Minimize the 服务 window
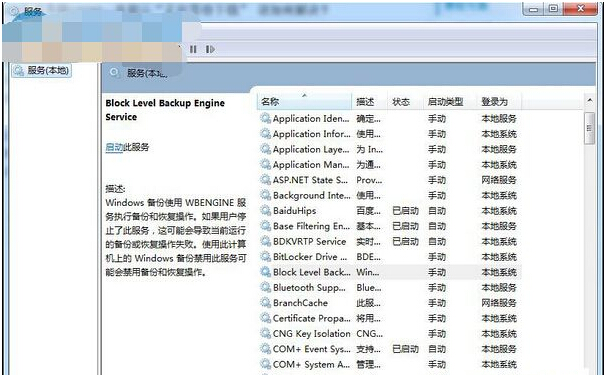Image resolution: width=606 pixels, height=375 pixels. point(534,9)
